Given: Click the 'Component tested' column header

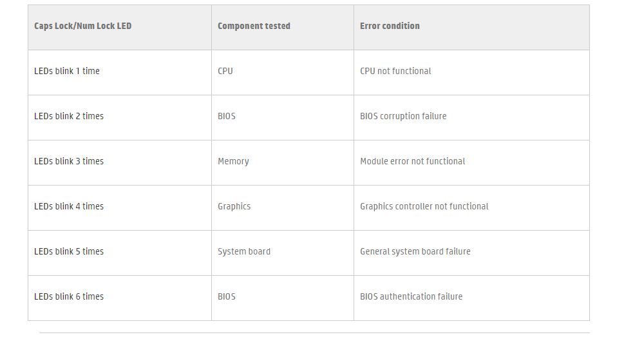Looking at the screenshot, I should click(254, 26).
